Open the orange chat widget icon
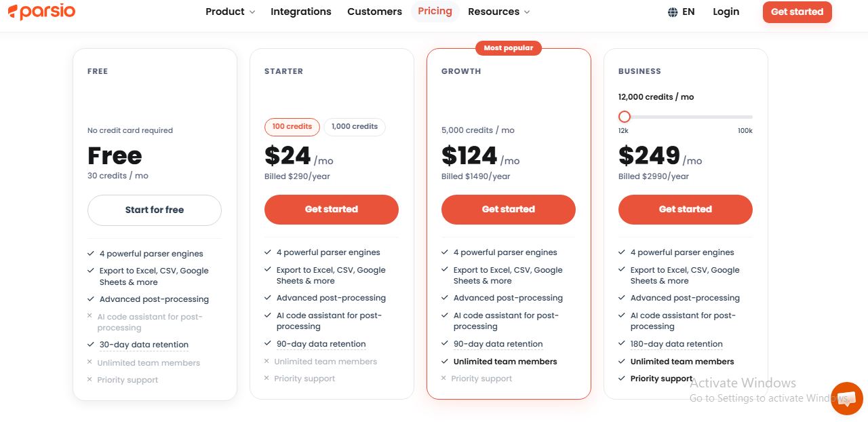 click(846, 398)
